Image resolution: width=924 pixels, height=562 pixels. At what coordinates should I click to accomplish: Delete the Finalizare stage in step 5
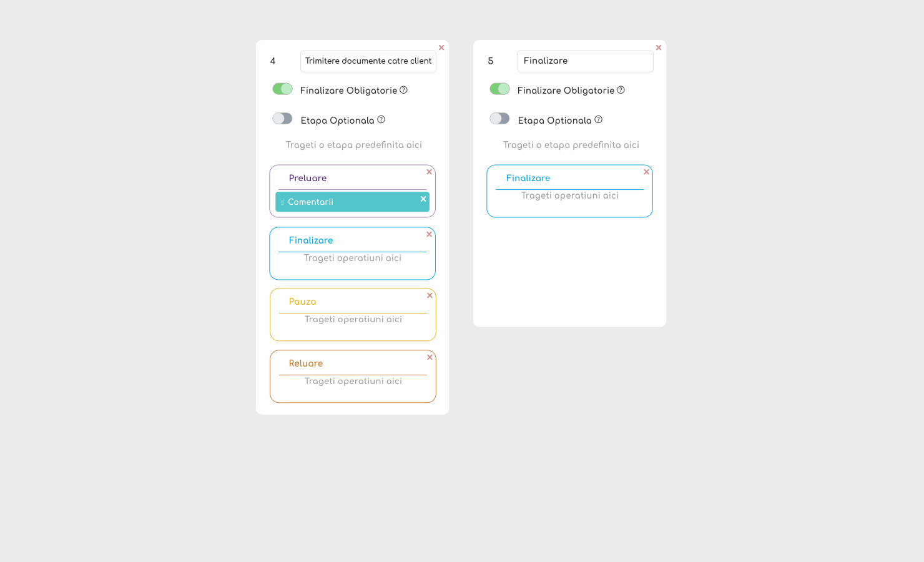point(646,172)
